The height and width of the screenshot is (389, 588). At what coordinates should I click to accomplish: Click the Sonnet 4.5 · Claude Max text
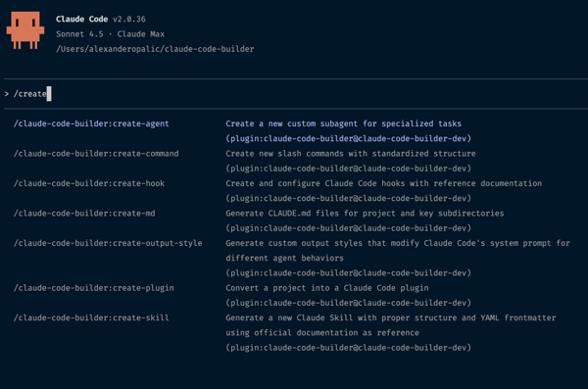click(x=110, y=33)
